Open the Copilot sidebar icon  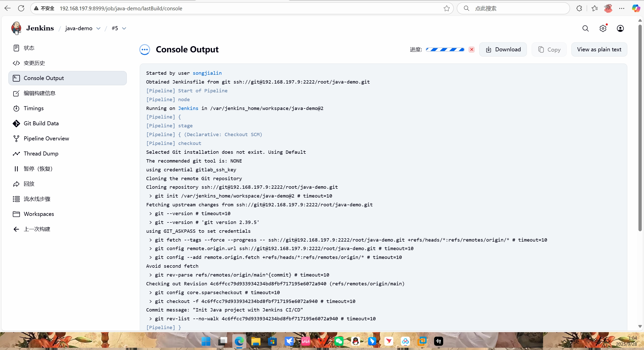636,8
